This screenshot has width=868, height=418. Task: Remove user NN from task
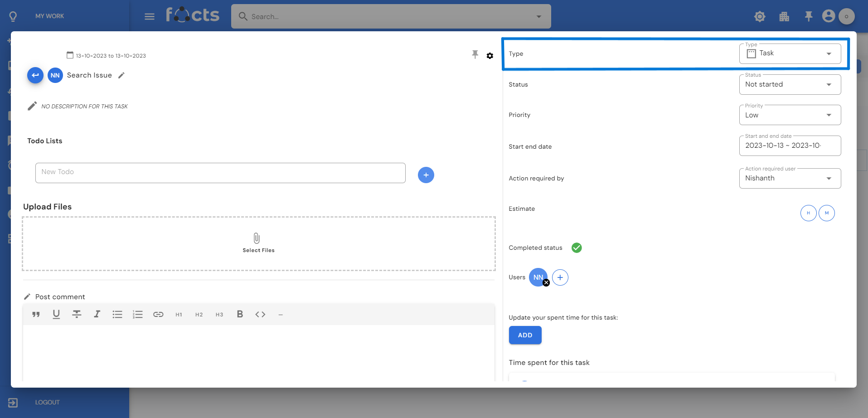(x=546, y=283)
